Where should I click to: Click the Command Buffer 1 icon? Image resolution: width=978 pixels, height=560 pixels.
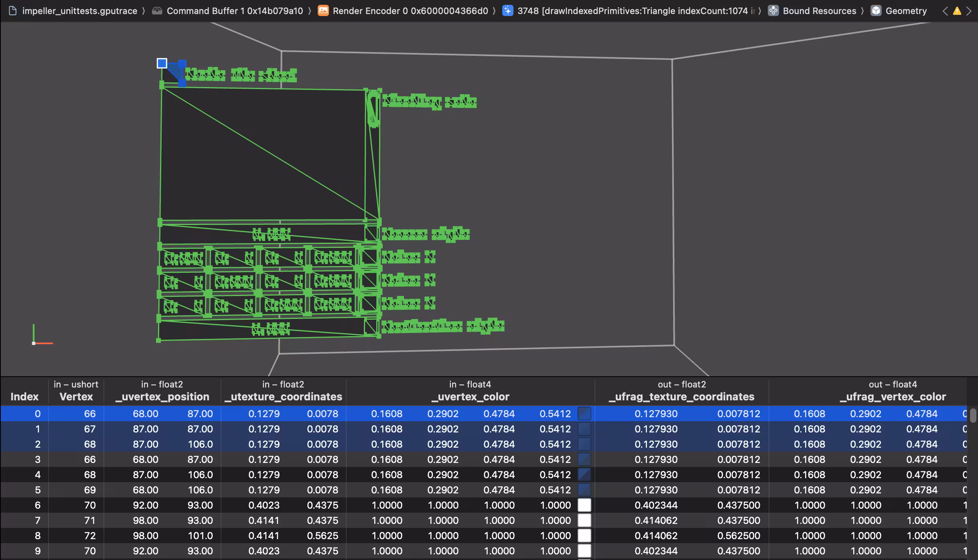coord(157,11)
